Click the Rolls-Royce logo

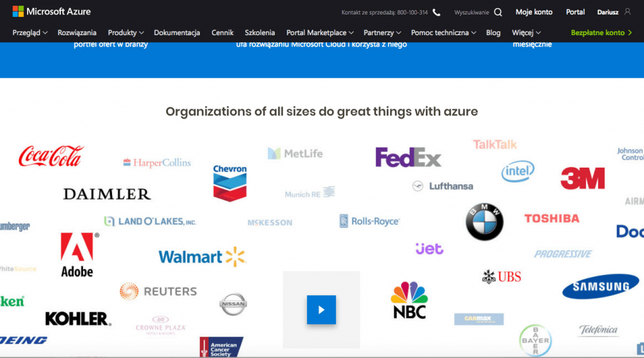[x=369, y=222]
